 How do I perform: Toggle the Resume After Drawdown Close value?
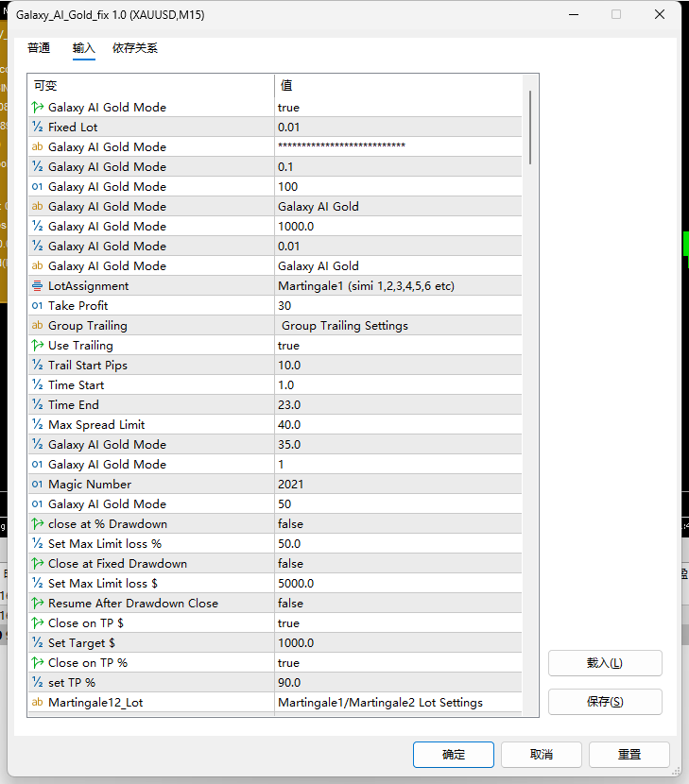[x=398, y=604]
